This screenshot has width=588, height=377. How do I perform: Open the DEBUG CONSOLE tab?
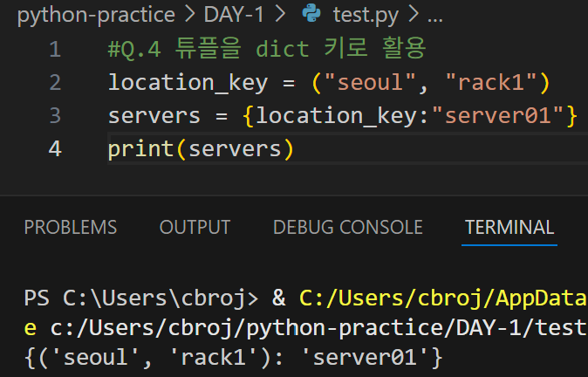coord(348,227)
